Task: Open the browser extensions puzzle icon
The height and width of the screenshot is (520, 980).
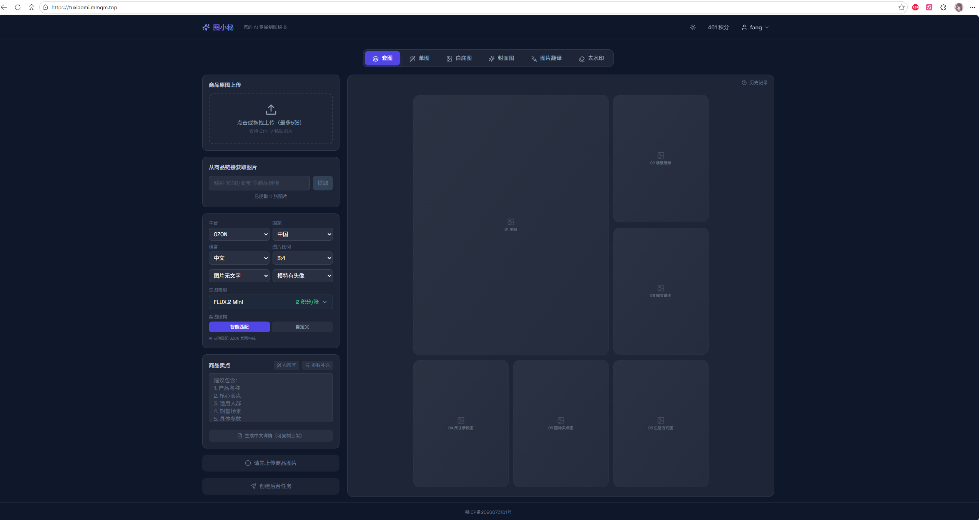Action: (943, 7)
